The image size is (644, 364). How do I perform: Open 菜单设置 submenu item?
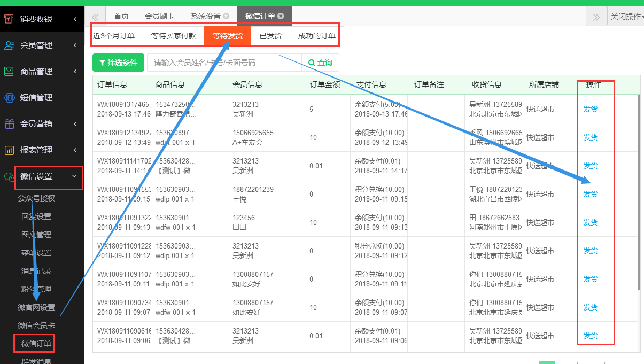tap(36, 253)
